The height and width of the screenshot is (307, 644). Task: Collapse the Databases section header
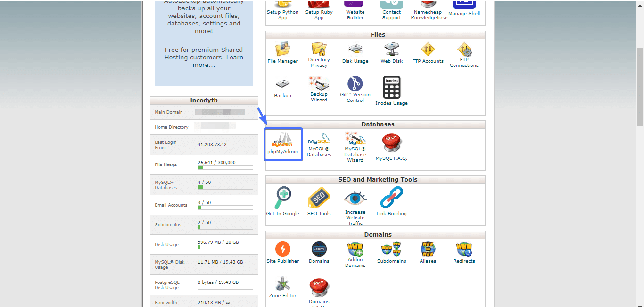pyautogui.click(x=375, y=124)
